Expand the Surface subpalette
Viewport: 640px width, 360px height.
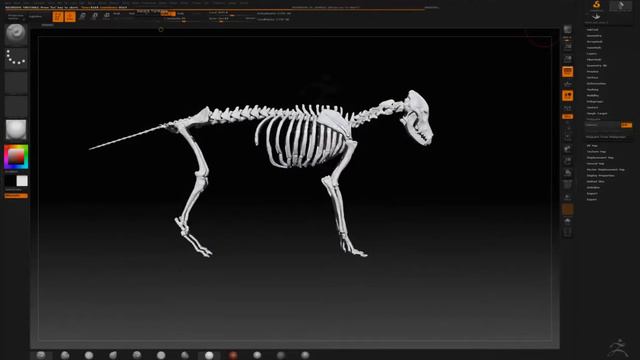592,78
